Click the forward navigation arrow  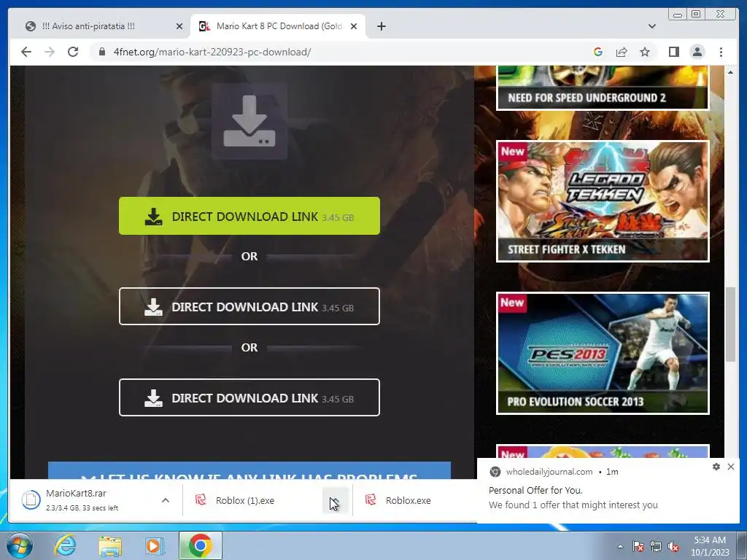(50, 52)
